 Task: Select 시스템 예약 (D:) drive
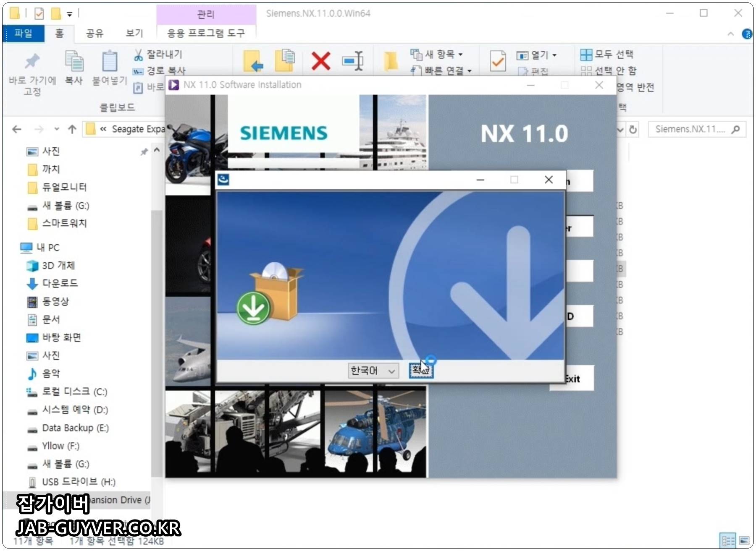click(67, 410)
